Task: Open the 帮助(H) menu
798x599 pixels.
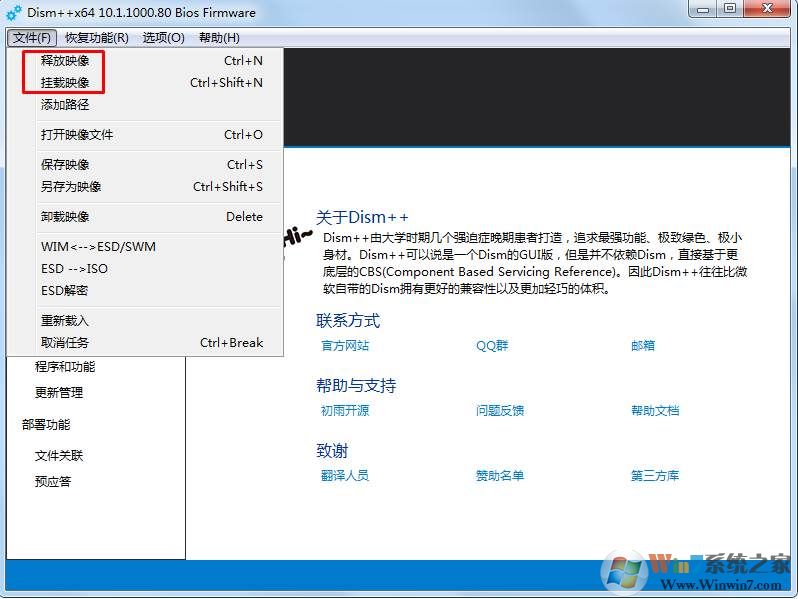Action: pyautogui.click(x=219, y=38)
